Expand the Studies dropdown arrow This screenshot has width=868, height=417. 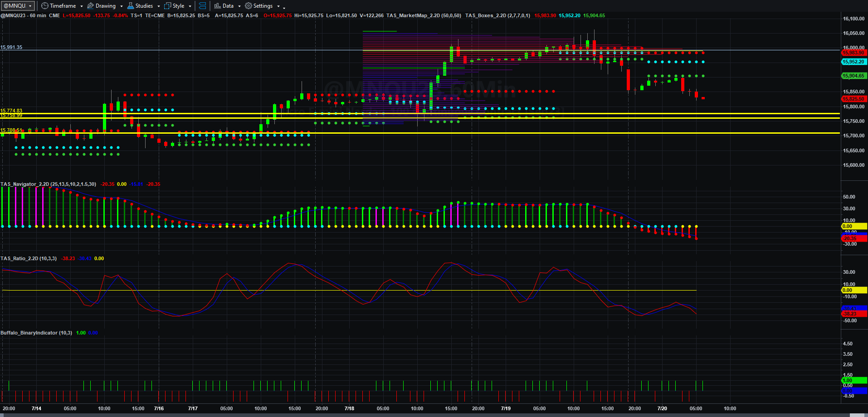pos(159,6)
